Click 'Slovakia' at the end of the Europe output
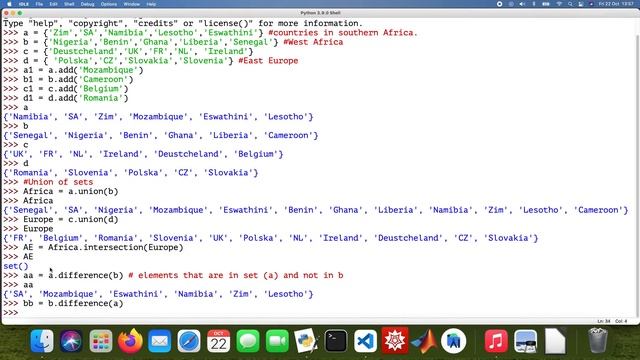This screenshot has height=360, width=640. [x=509, y=238]
